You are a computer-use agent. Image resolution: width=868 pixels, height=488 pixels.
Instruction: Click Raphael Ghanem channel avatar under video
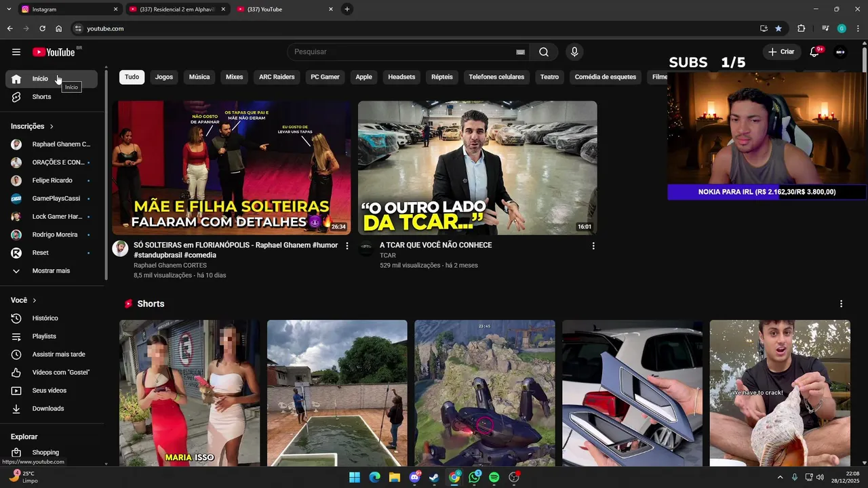(120, 248)
